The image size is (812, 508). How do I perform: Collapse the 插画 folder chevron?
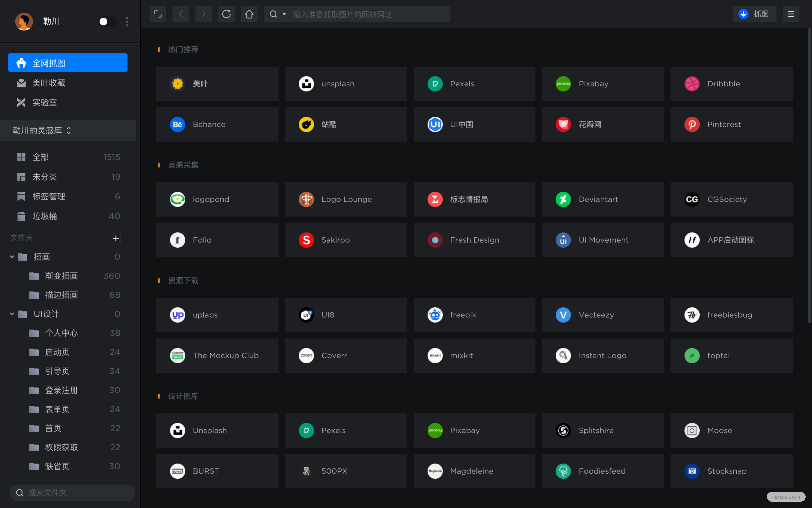[x=12, y=257]
